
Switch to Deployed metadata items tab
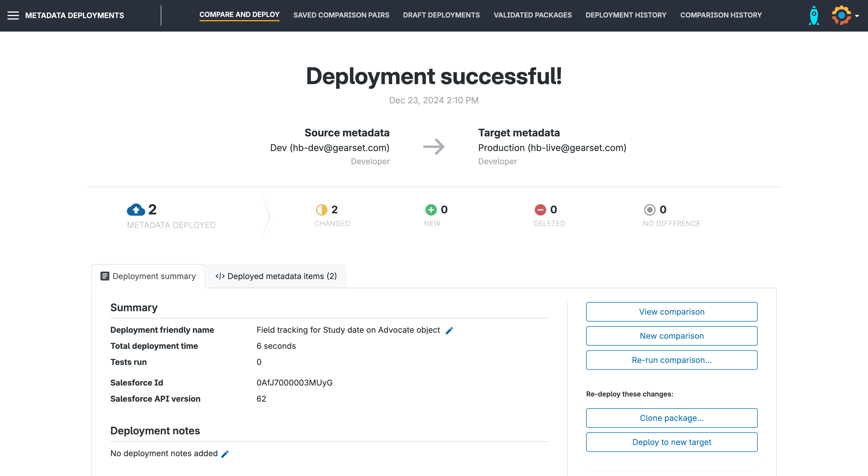coord(276,276)
